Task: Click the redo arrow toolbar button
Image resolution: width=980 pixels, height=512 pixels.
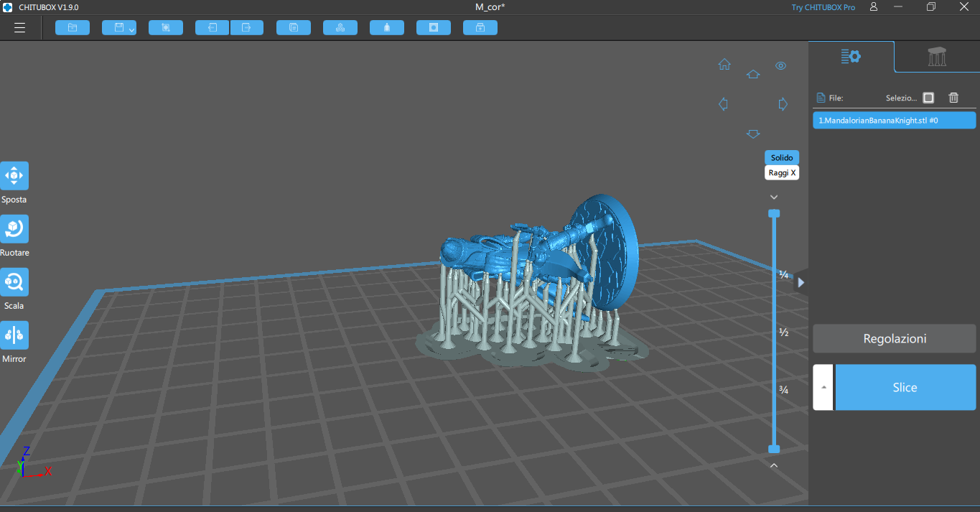Action: [x=247, y=28]
